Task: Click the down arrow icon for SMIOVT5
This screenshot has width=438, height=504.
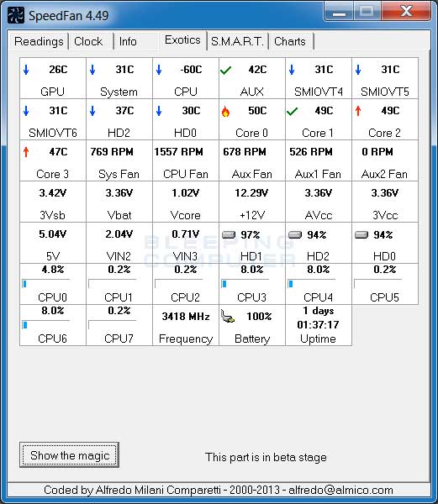Action: (358, 70)
